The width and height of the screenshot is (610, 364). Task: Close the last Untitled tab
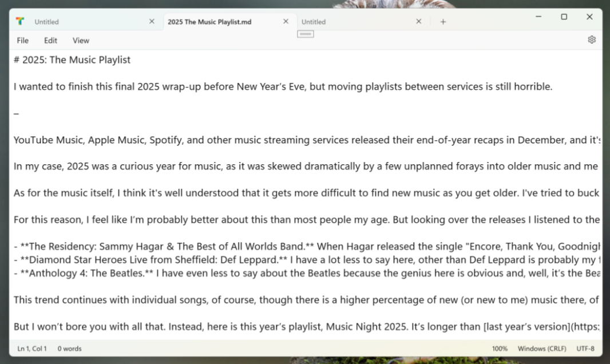click(418, 22)
